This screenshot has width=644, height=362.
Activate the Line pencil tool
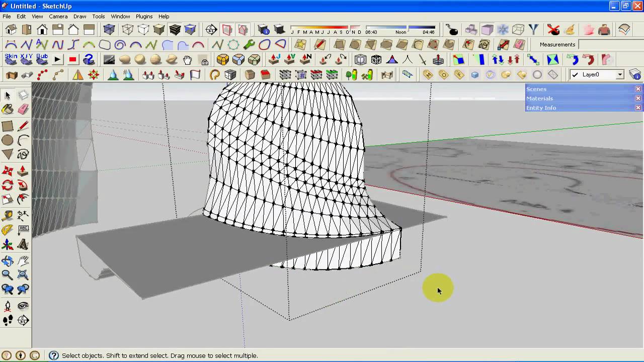pos(23,126)
